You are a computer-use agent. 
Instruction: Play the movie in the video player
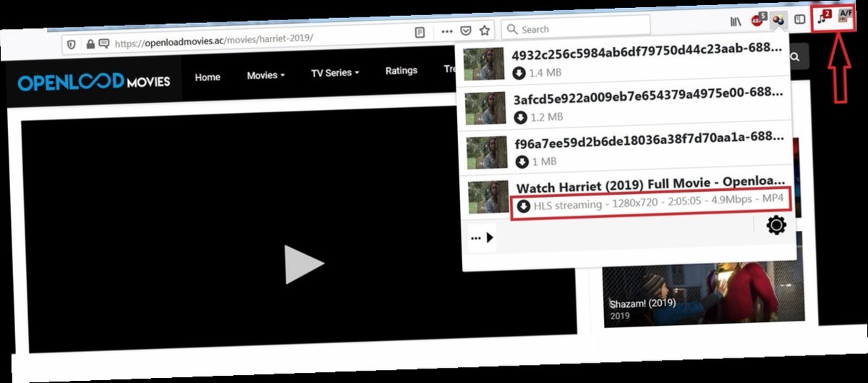click(304, 264)
